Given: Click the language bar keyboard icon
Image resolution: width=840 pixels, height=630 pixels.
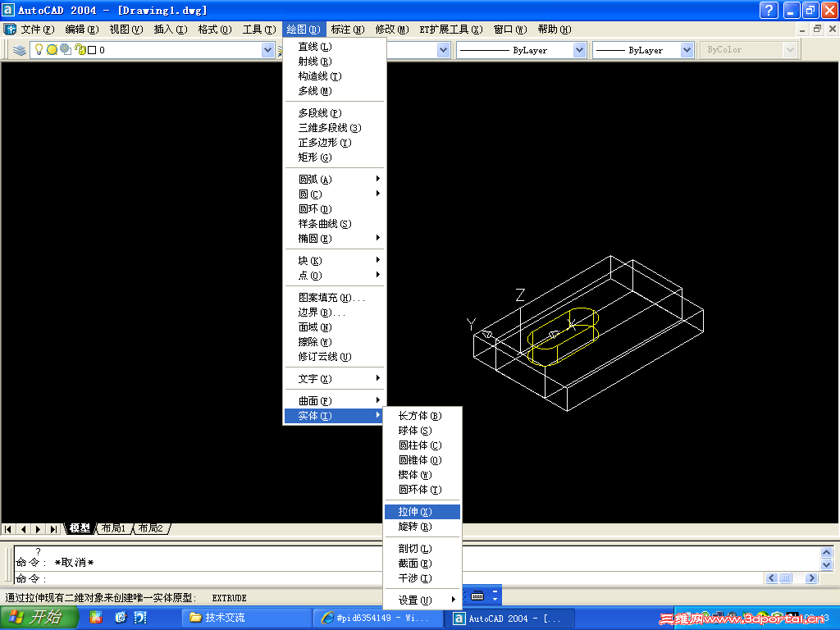Looking at the screenshot, I should click(x=477, y=596).
